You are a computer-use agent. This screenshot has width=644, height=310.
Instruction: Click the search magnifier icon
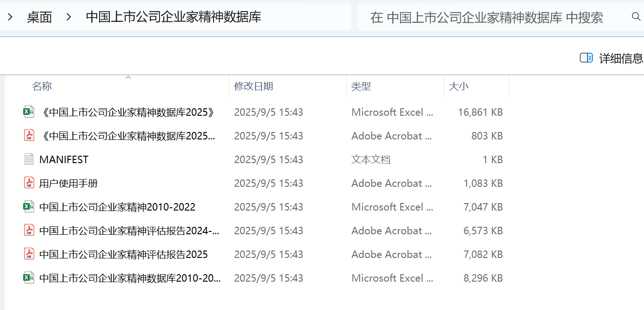pyautogui.click(x=636, y=17)
